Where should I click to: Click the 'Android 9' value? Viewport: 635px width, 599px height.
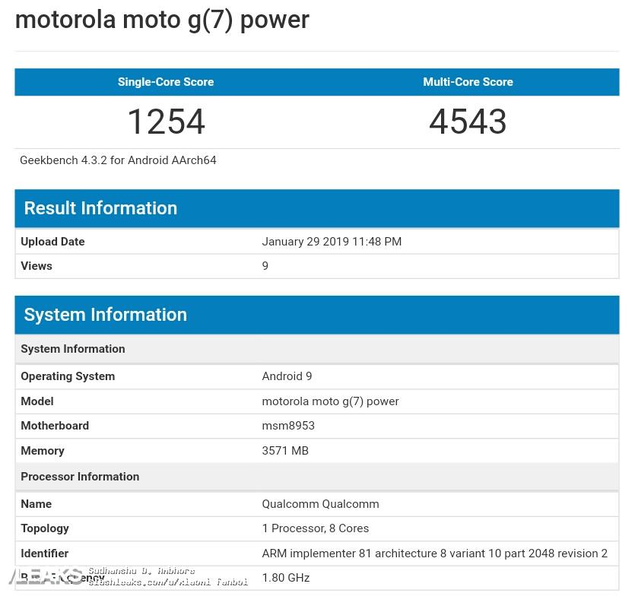click(287, 376)
